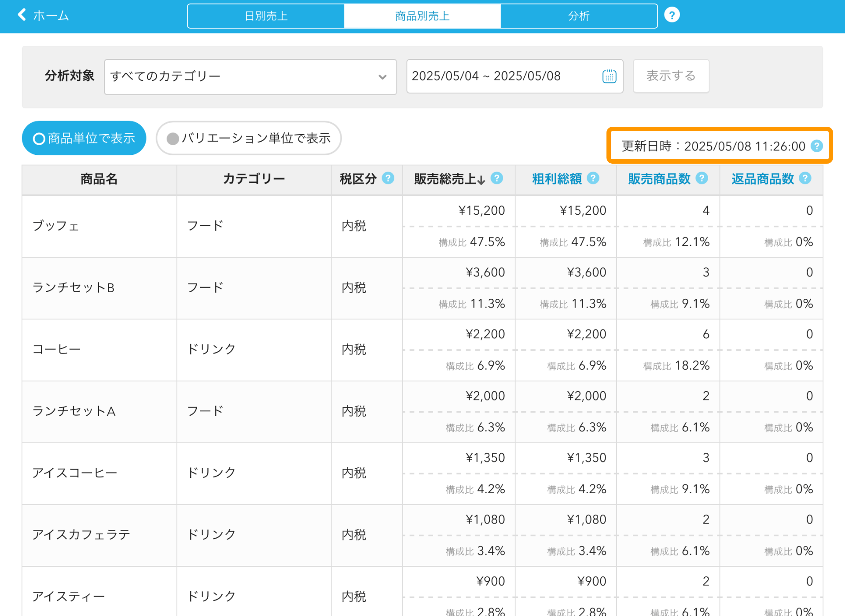Click the help icon beside 粗利総額

pos(593,178)
